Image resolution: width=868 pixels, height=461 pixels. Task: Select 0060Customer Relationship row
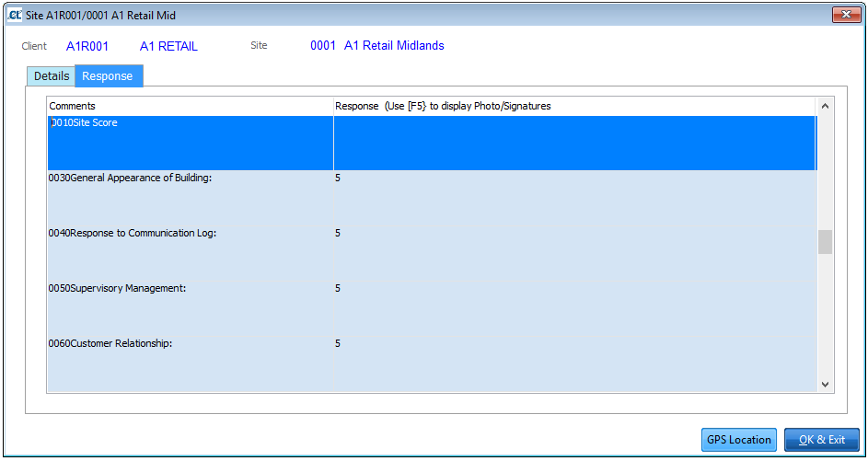coord(432,363)
